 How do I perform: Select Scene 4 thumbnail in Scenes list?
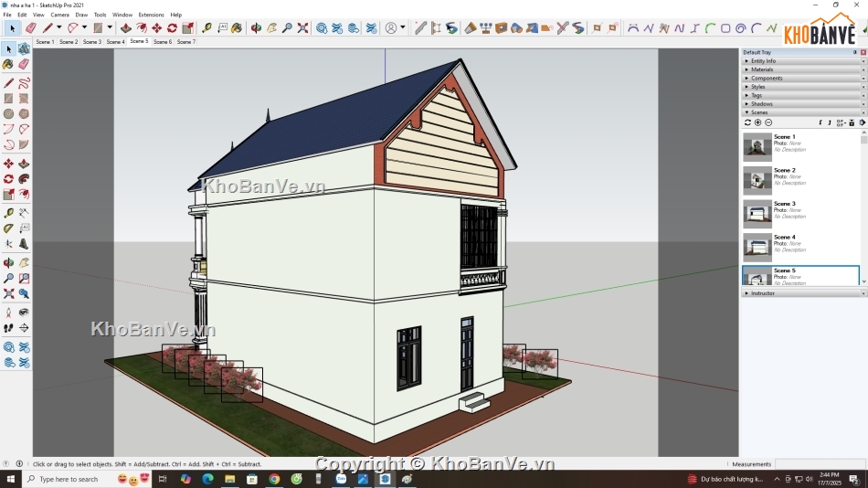tap(757, 247)
